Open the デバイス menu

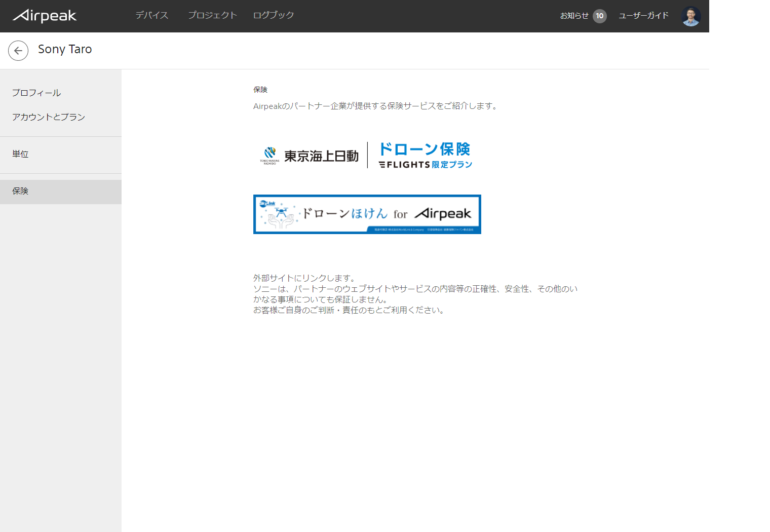(x=152, y=15)
